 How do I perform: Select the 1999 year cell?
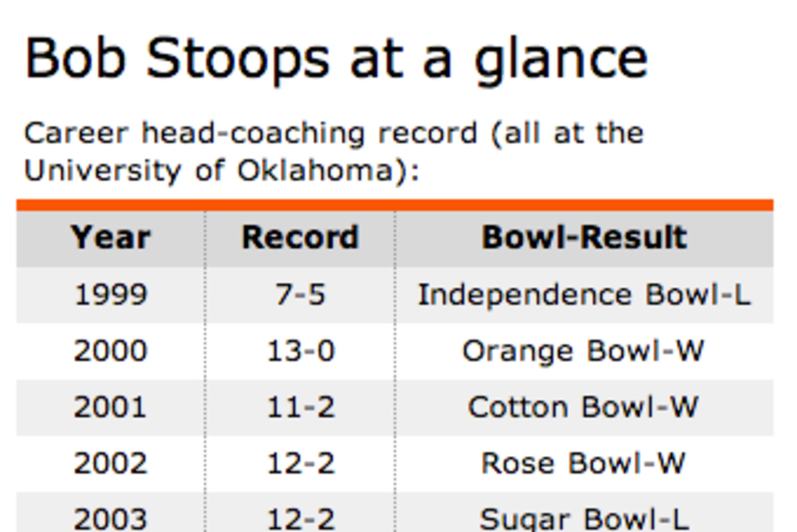[x=110, y=294]
